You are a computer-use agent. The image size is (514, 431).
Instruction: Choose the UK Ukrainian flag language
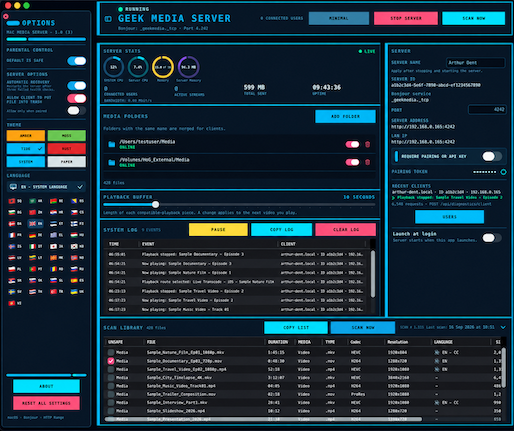(x=77, y=292)
